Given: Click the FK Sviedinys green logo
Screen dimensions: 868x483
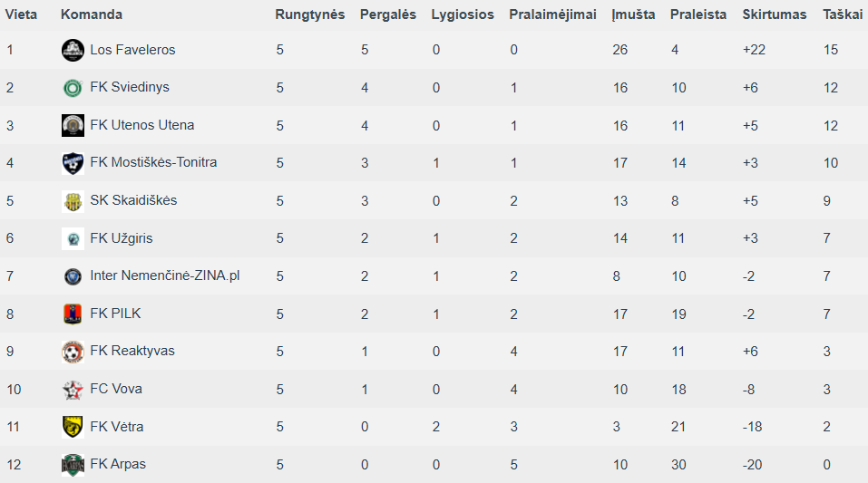Looking at the screenshot, I should coord(73,88).
